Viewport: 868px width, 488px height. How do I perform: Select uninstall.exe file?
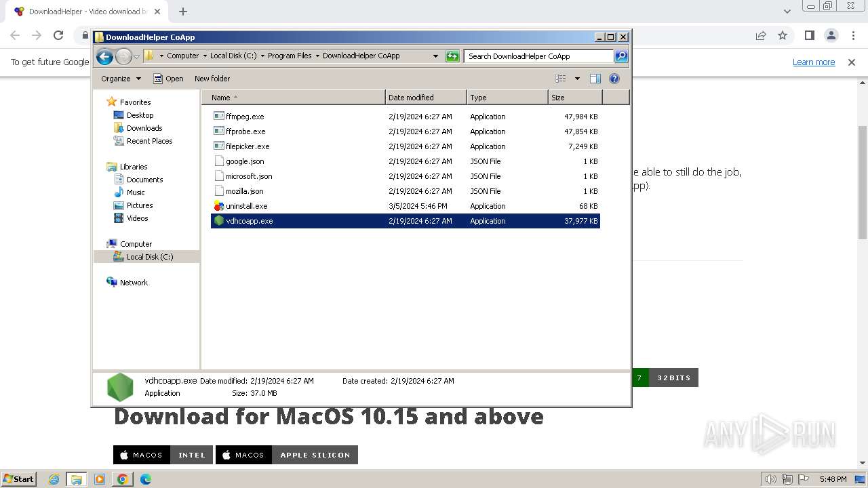pyautogui.click(x=406, y=206)
